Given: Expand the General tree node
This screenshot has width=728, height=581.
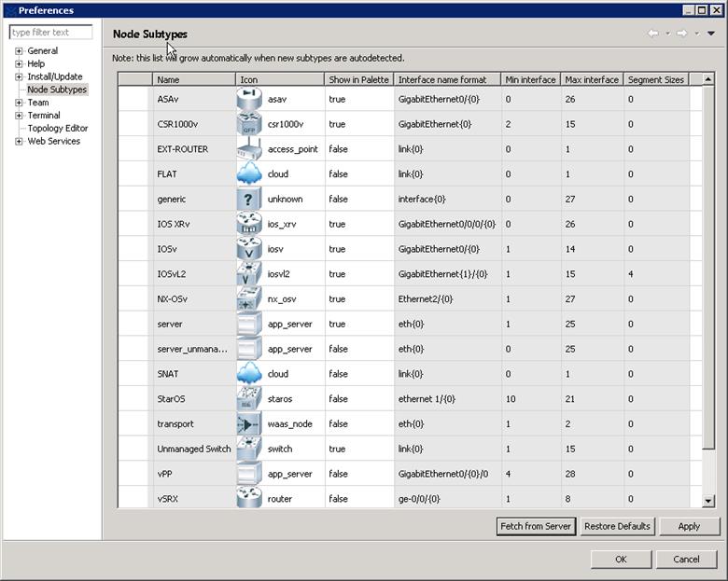Looking at the screenshot, I should coord(19,51).
